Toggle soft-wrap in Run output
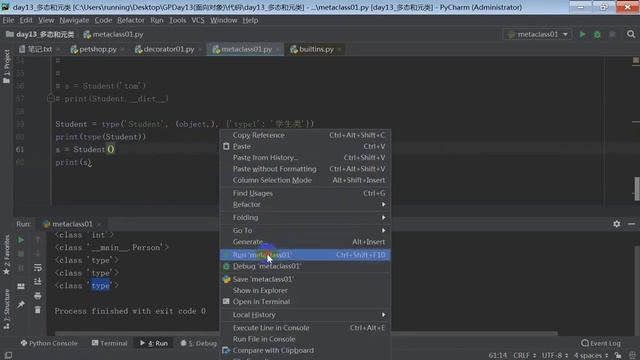 [38, 268]
